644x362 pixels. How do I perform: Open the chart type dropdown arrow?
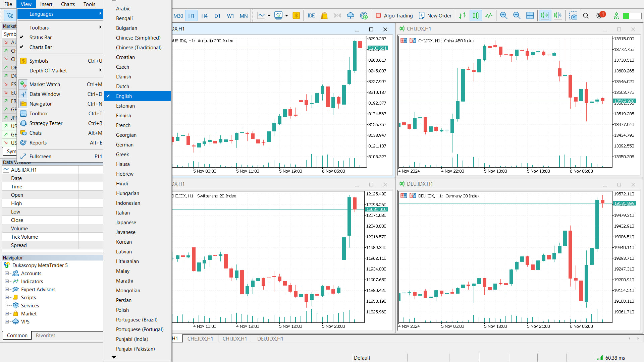click(269, 15)
